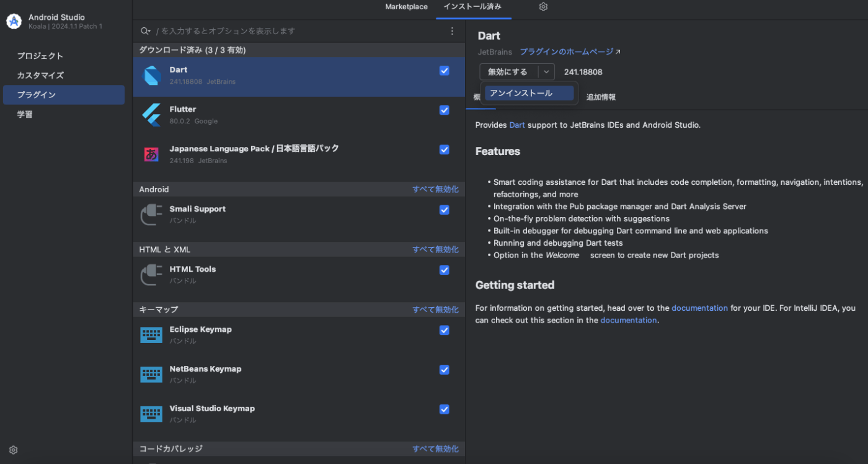868x464 pixels.
Task: Click the plugin search input field
Action: (x=298, y=31)
